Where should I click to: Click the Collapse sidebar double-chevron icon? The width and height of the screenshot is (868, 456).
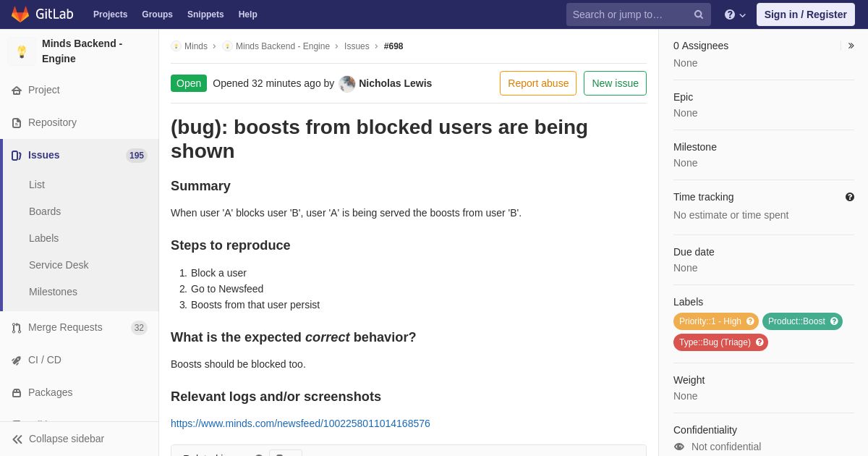click(17, 439)
